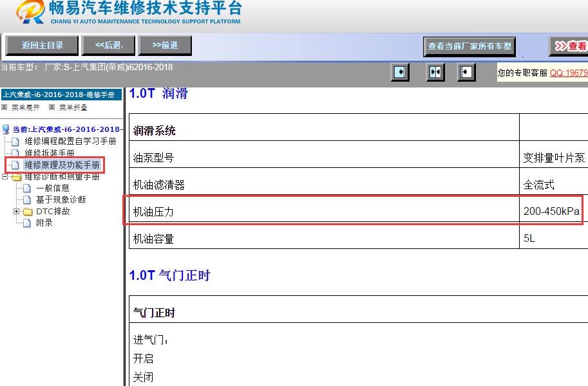
Task: Open 查看当前厂家所有车型 button
Action: click(x=469, y=46)
